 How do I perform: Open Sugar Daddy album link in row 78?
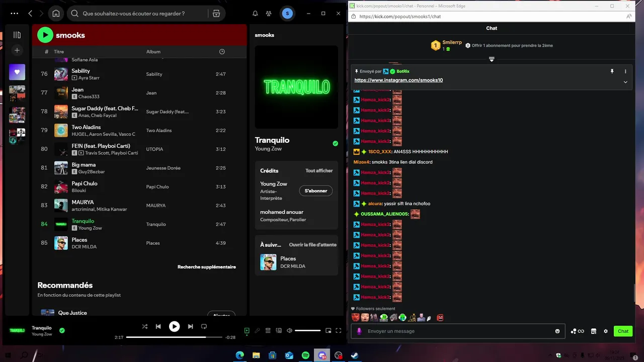168,112
